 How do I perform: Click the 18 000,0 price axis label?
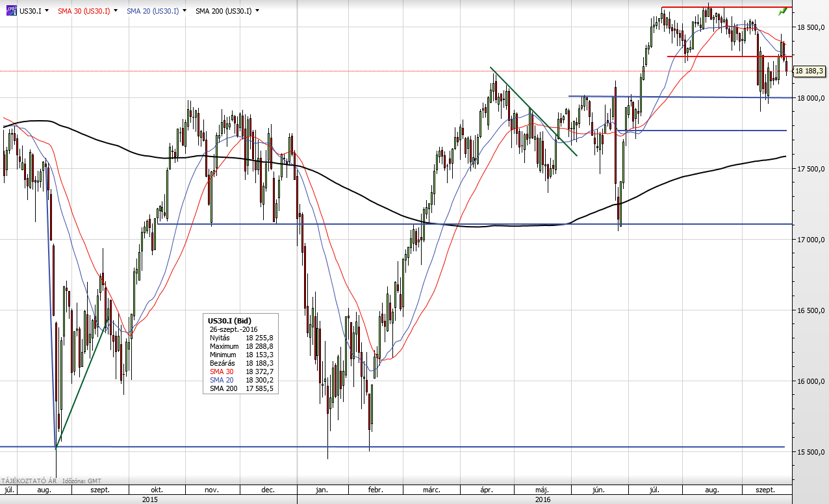(x=810, y=98)
